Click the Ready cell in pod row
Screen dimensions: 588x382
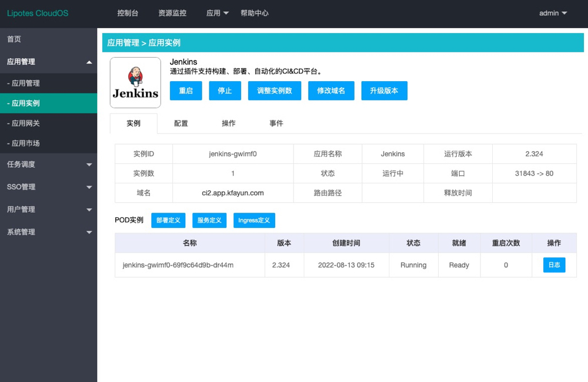pos(459,265)
